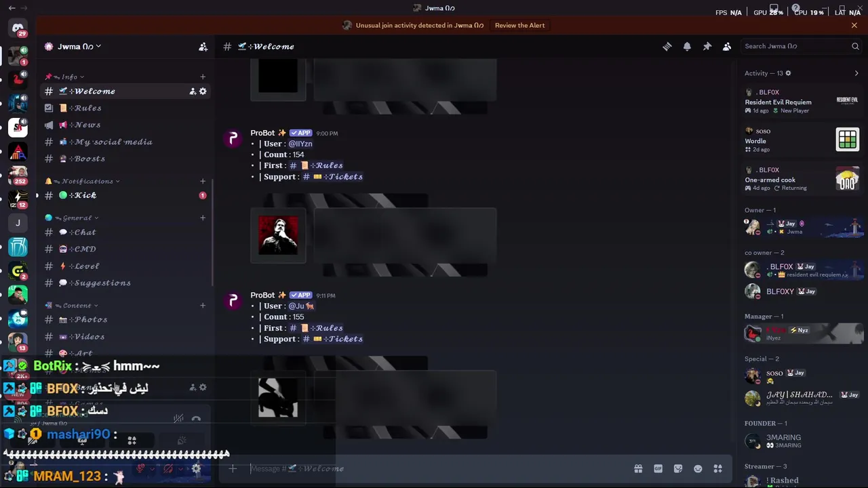Click ProBot username in 9:00 PM message

click(x=263, y=133)
